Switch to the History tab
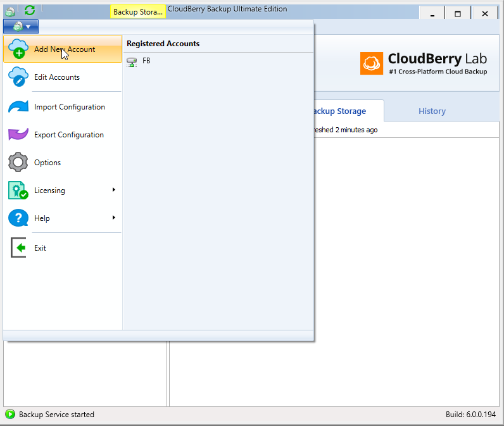 (432, 111)
